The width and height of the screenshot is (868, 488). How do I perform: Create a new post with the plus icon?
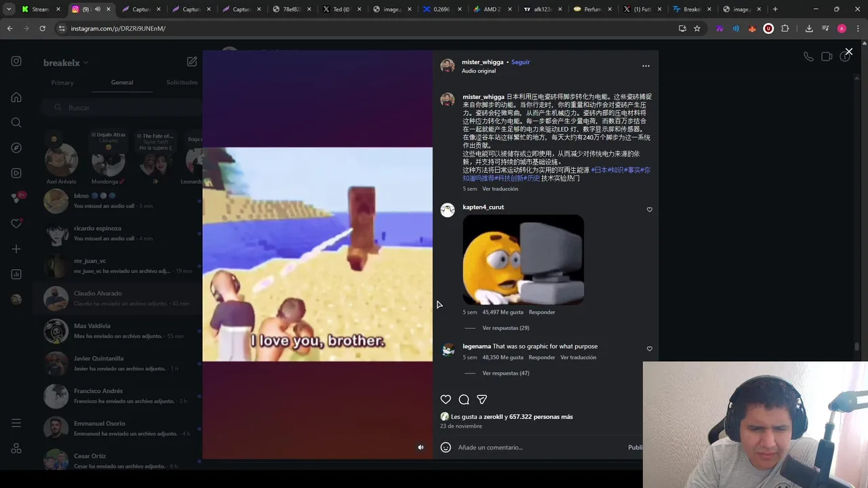pos(16,249)
